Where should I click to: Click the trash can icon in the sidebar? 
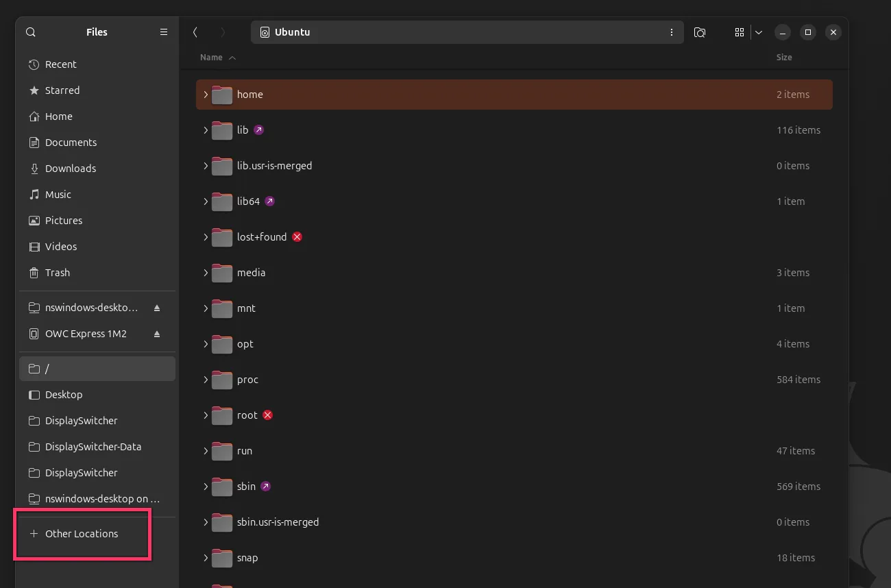click(x=34, y=273)
